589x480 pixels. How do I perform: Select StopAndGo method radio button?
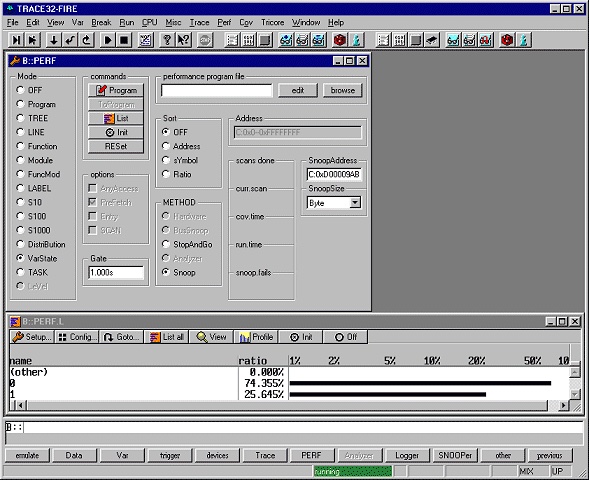tap(166, 244)
